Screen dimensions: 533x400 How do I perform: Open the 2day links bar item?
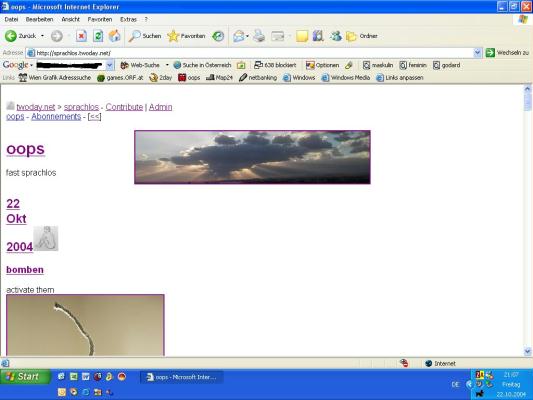(161, 77)
